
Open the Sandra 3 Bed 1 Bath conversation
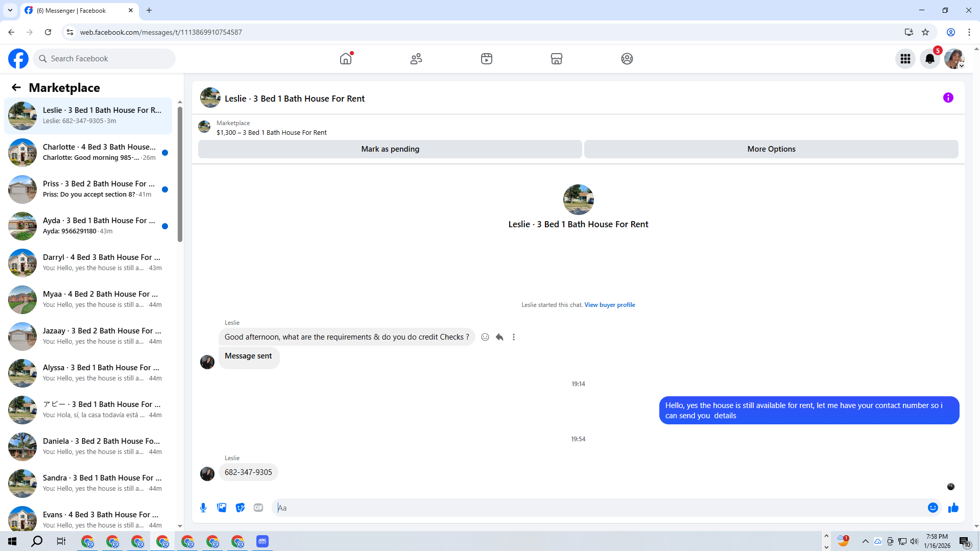88,483
